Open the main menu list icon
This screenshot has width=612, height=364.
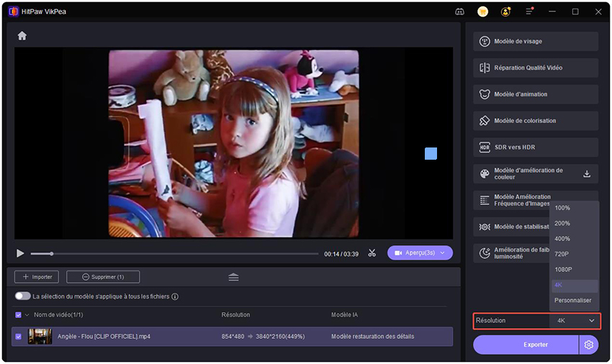click(x=529, y=12)
